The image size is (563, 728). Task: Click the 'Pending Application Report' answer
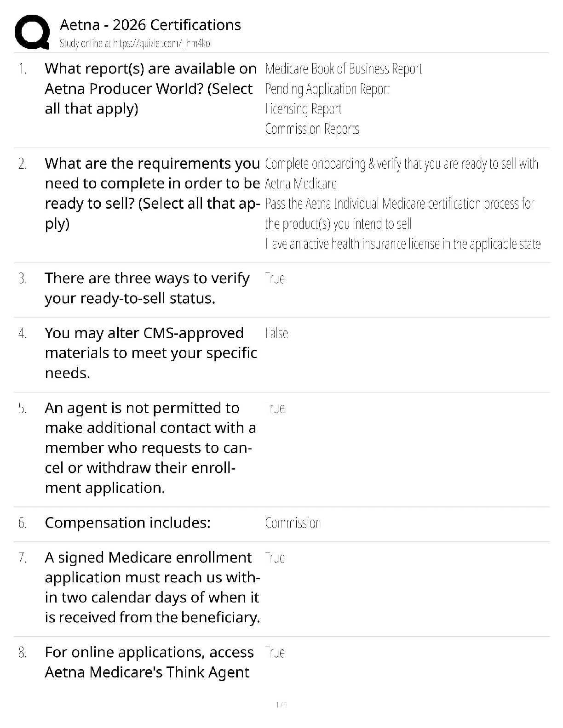pyautogui.click(x=327, y=89)
